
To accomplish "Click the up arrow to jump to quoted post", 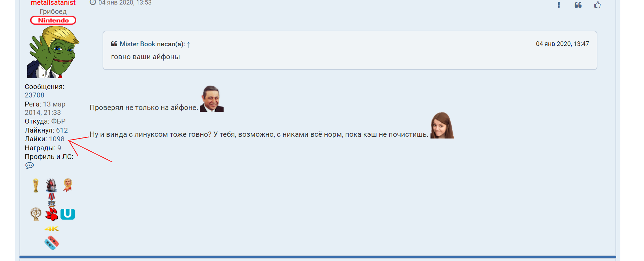I will click(188, 45).
